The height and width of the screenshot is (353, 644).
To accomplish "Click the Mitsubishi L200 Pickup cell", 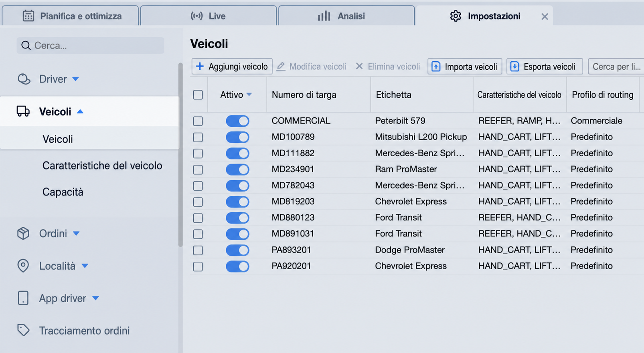I will [x=421, y=137].
